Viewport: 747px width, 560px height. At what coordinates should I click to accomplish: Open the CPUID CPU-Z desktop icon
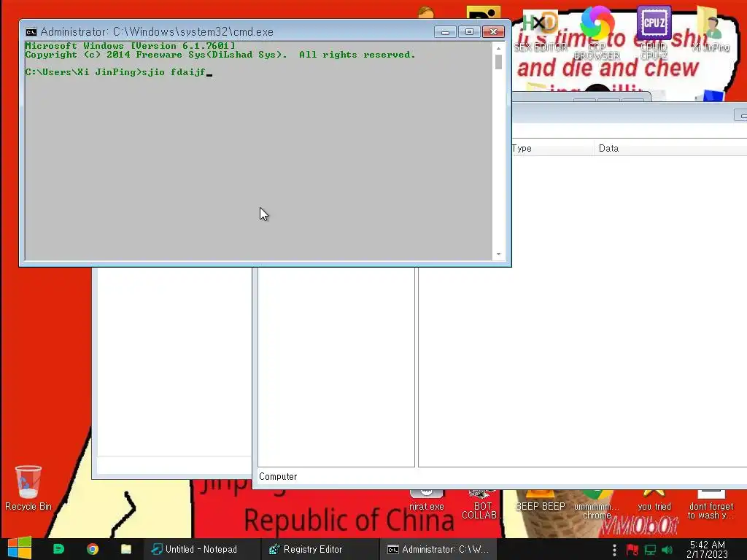(x=654, y=32)
